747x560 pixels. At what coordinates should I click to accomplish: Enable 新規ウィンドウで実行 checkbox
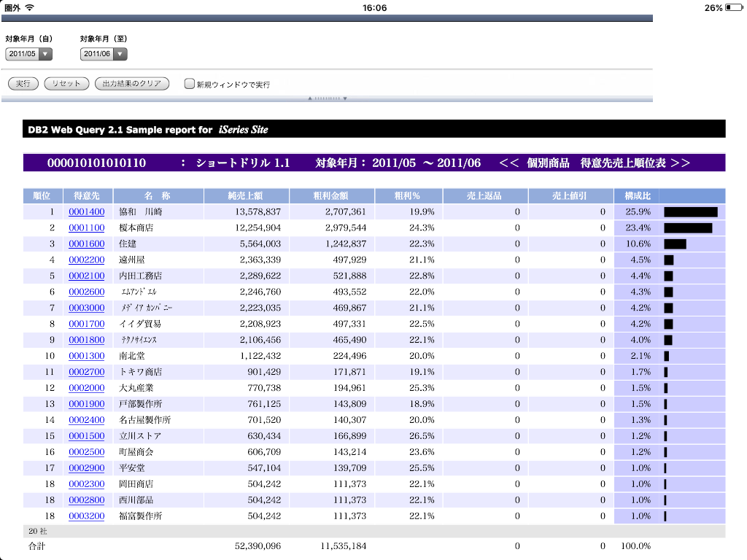pyautogui.click(x=190, y=84)
